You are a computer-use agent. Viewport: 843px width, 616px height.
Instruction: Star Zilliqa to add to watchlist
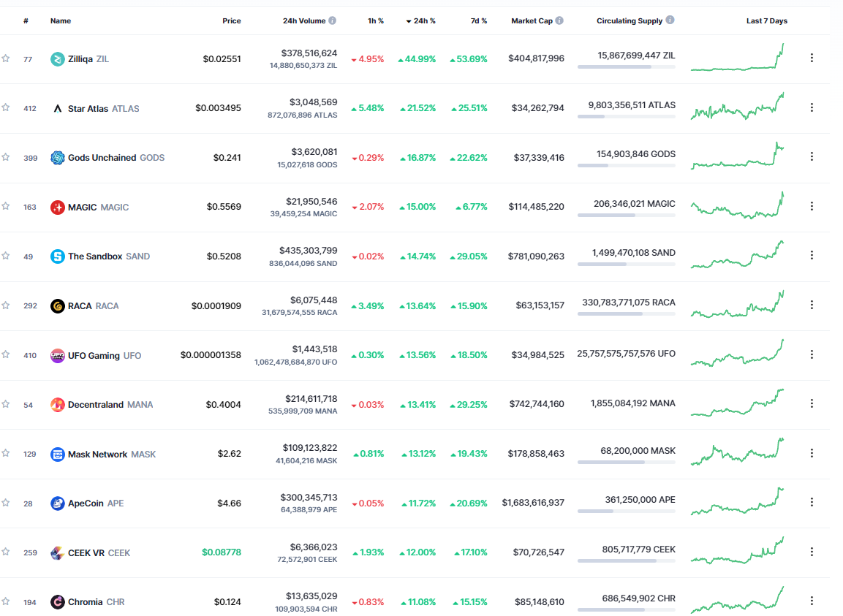click(6, 58)
